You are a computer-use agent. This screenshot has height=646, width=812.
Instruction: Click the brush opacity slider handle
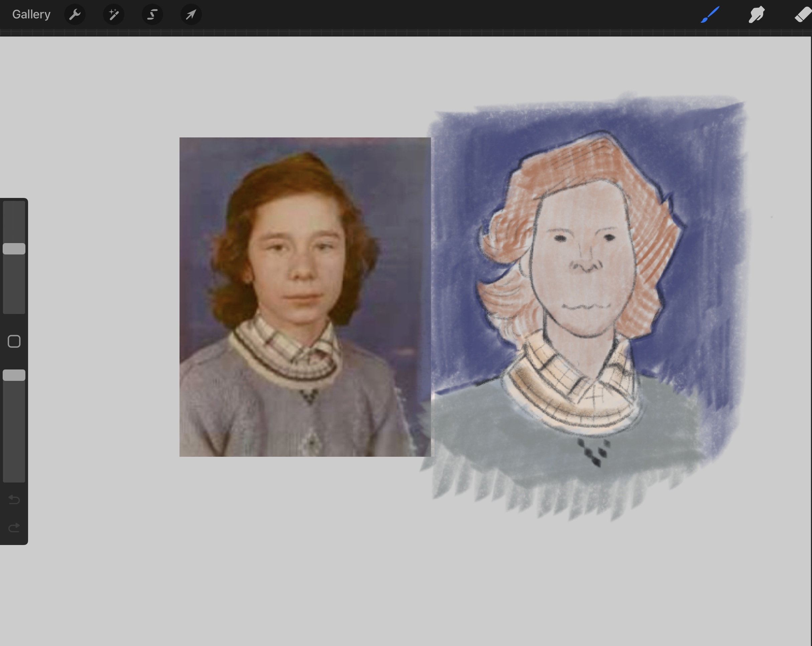click(x=14, y=375)
